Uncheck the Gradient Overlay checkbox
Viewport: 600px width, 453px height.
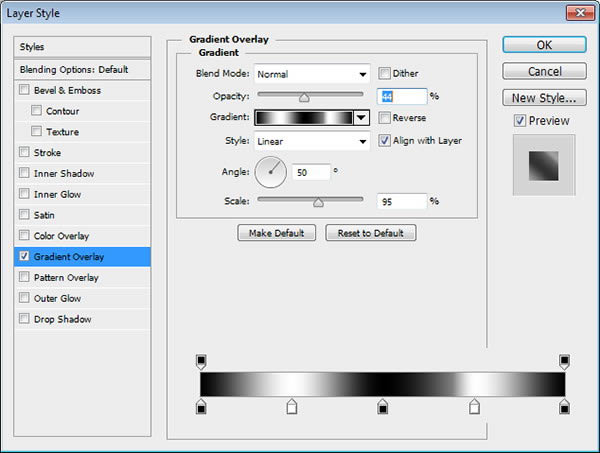pyautogui.click(x=24, y=256)
